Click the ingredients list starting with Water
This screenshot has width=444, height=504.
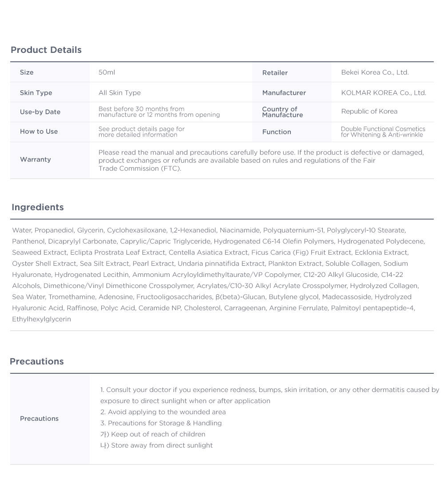point(218,275)
